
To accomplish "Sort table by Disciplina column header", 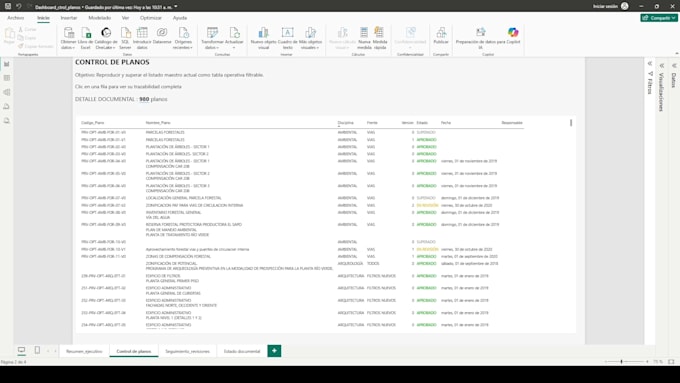I will [346, 123].
